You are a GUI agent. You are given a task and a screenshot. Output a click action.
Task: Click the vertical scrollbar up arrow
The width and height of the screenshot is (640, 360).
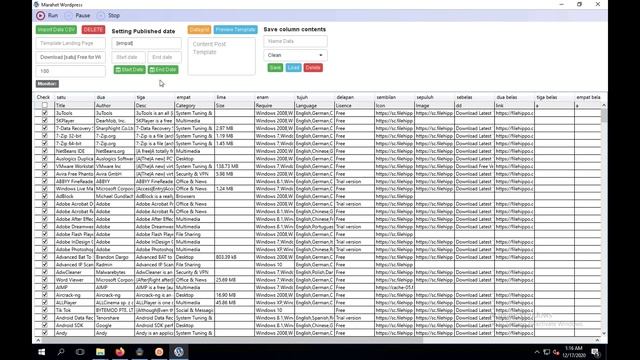(x=604, y=105)
